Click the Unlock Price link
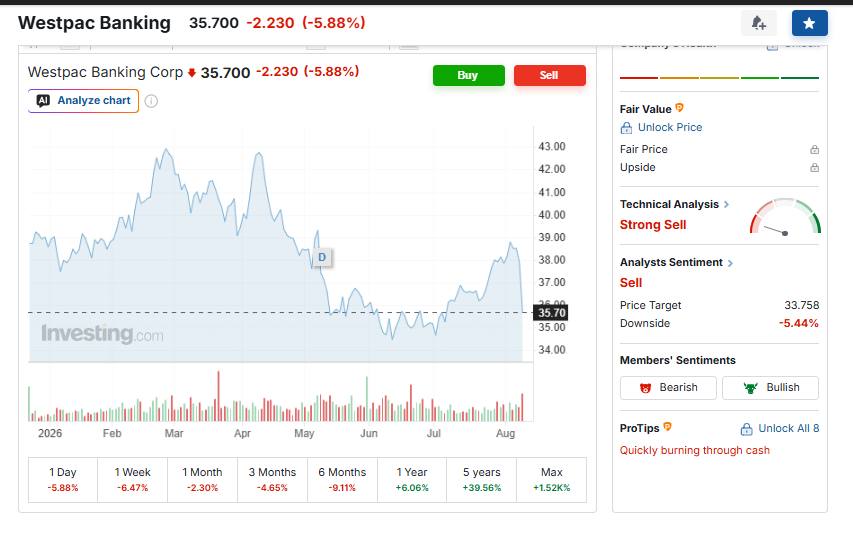Screen dimensions: 853x536 click(x=670, y=127)
